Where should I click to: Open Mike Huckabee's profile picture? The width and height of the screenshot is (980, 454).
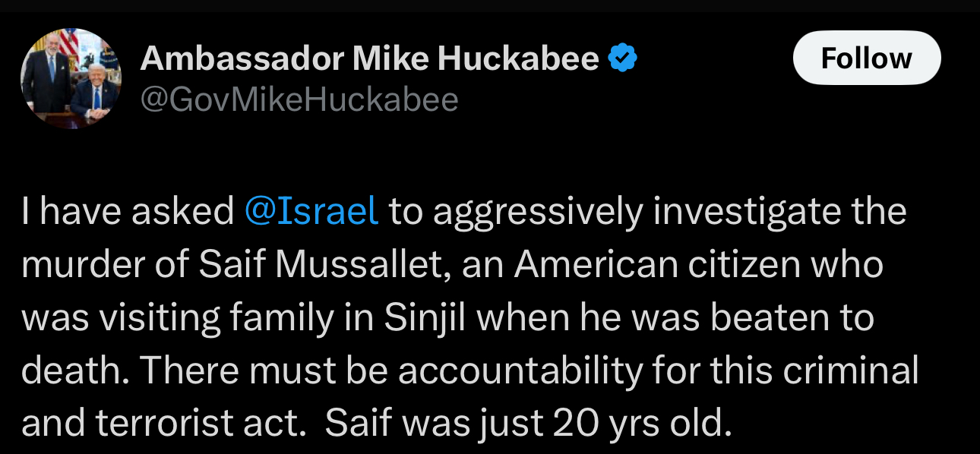pyautogui.click(x=71, y=78)
